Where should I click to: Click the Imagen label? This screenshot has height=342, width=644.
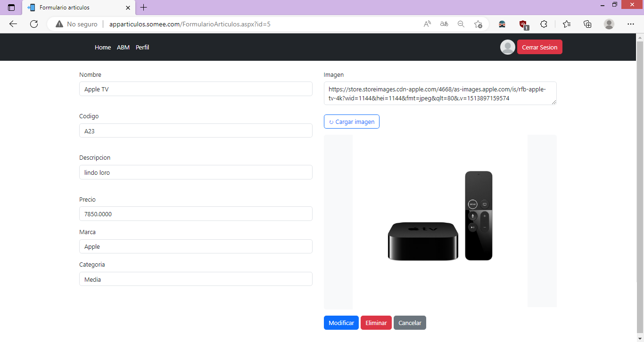point(334,74)
